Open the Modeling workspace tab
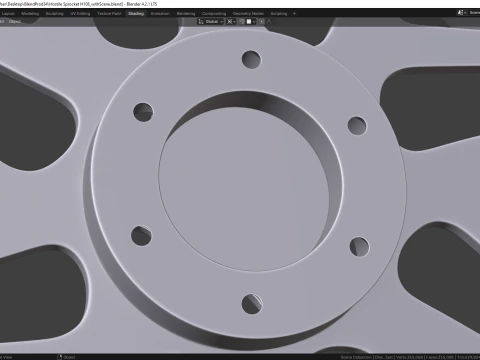Screen dimensions: 480x360 click(x=30, y=14)
